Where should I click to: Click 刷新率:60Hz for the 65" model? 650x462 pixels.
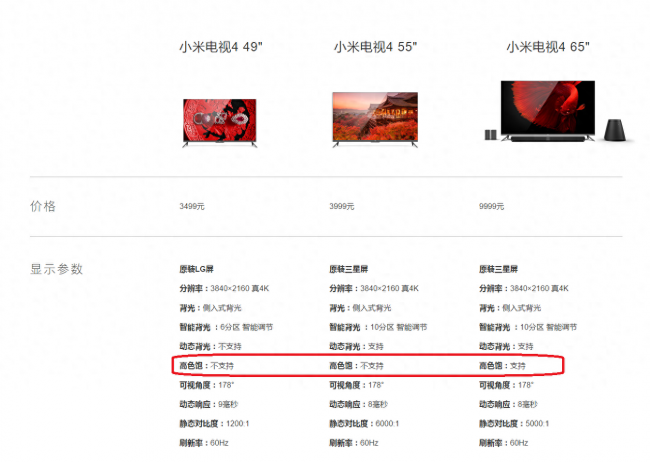pos(504,443)
